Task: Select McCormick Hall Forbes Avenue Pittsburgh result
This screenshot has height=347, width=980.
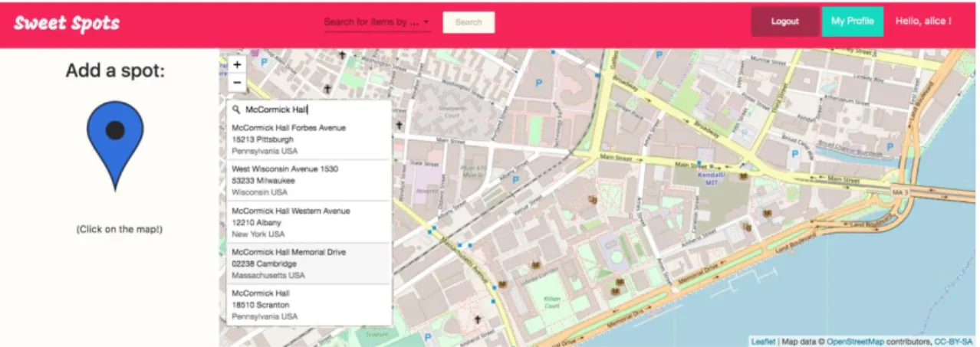Action: pos(309,139)
